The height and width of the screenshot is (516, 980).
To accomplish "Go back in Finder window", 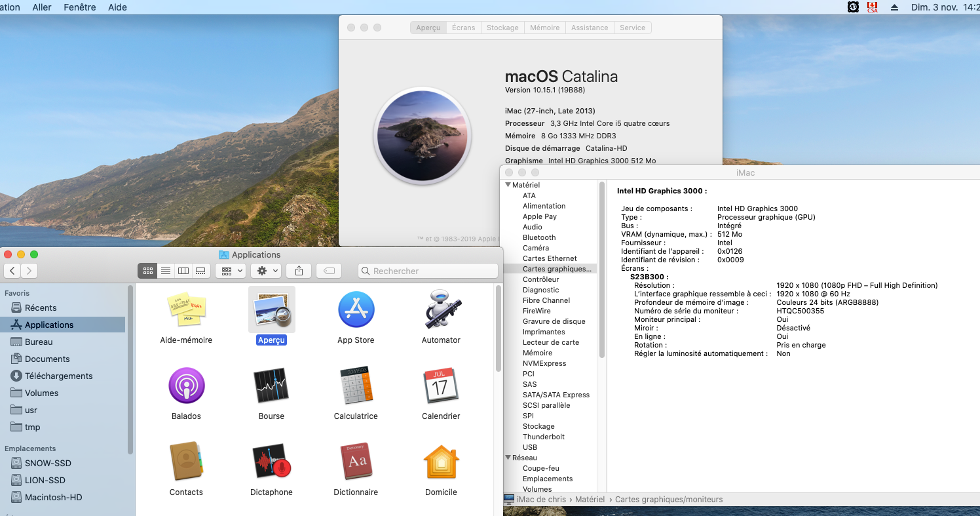I will 12,271.
